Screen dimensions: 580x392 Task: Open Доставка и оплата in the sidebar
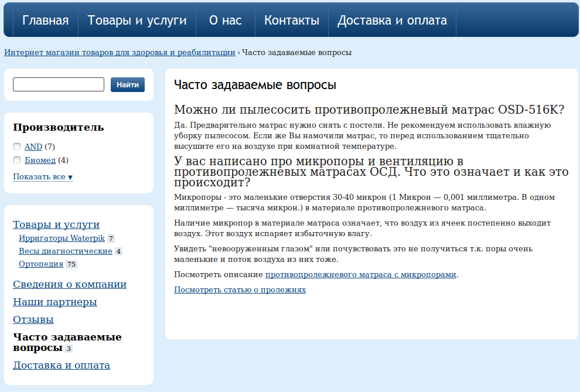(x=62, y=366)
